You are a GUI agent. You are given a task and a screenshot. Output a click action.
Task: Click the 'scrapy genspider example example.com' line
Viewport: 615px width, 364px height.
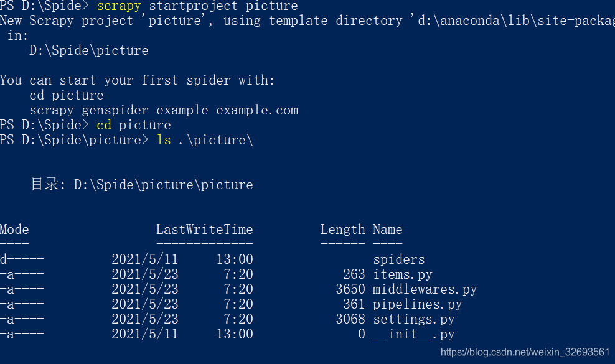click(164, 110)
